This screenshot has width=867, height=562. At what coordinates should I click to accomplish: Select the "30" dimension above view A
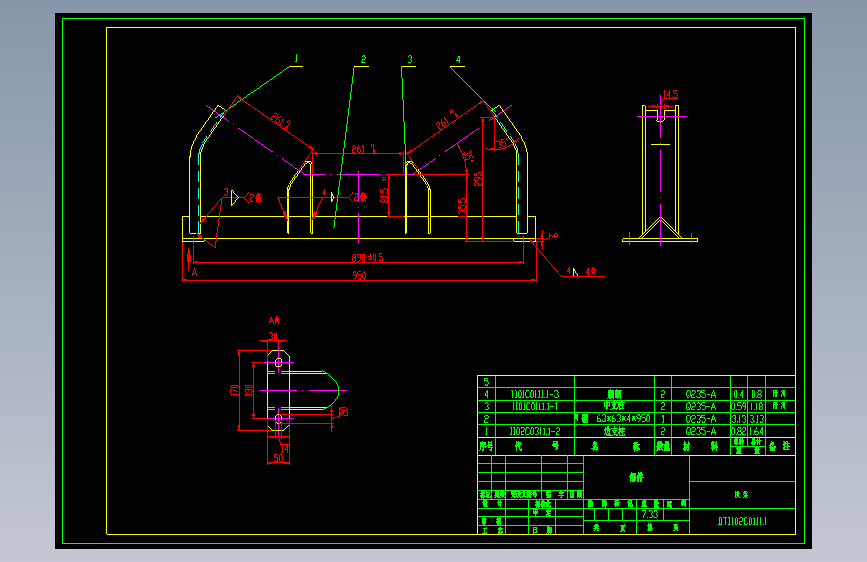click(273, 336)
